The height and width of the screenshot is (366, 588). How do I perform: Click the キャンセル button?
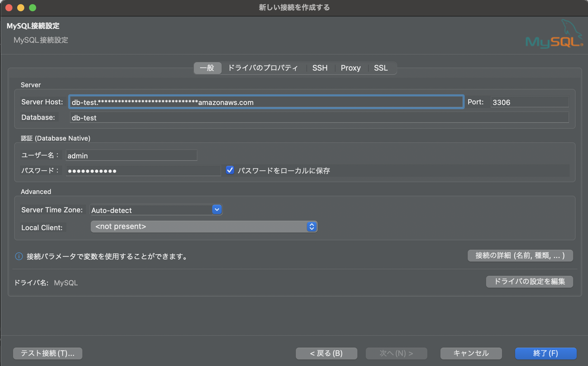tap(471, 353)
